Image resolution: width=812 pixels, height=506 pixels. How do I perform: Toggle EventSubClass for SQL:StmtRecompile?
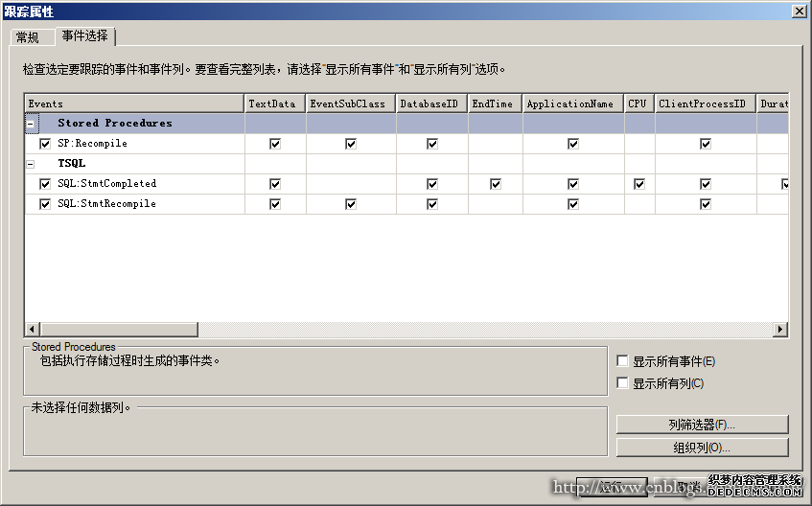351,204
